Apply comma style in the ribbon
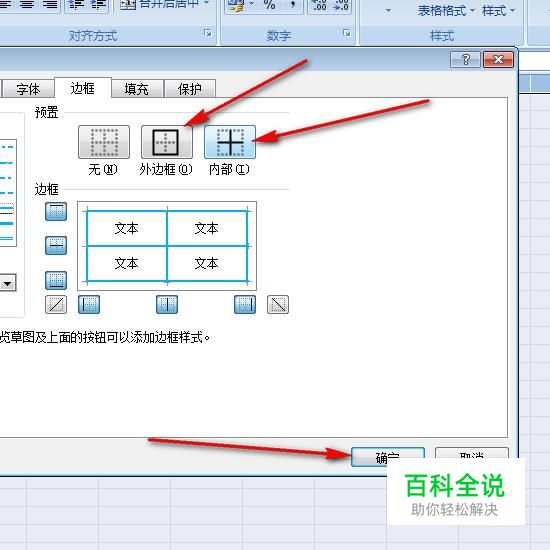Viewport: 550px width, 550px height. [x=292, y=5]
